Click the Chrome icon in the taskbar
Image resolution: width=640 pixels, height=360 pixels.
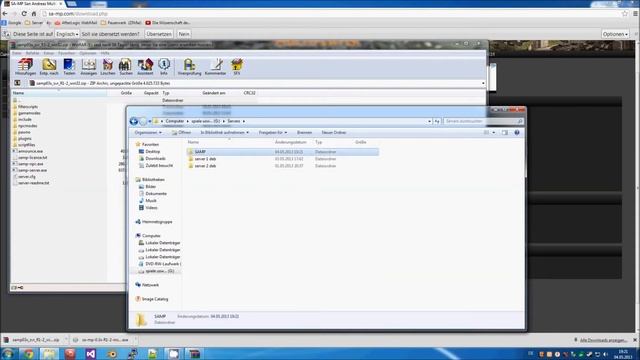[28, 353]
